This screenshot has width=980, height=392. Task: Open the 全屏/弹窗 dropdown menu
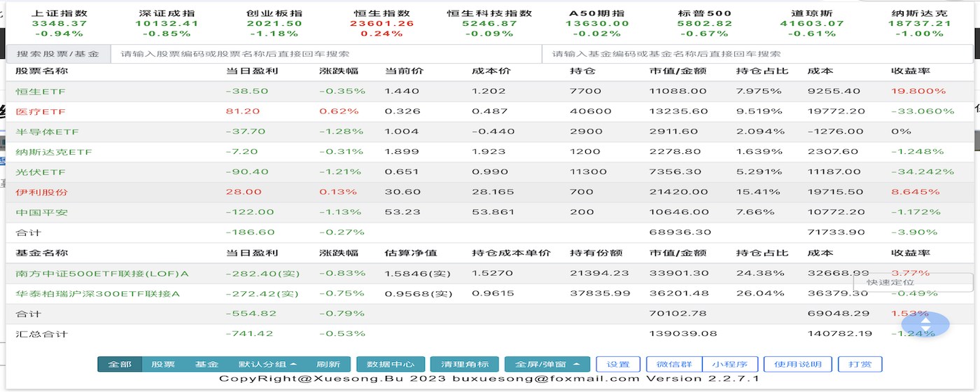(x=547, y=364)
